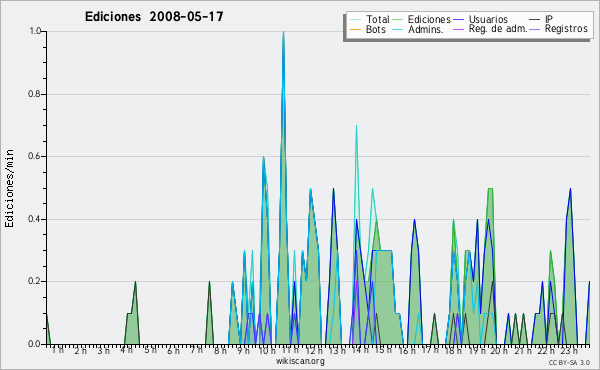
Task: Click the '1.0' y-axis value
Action: tap(35, 31)
